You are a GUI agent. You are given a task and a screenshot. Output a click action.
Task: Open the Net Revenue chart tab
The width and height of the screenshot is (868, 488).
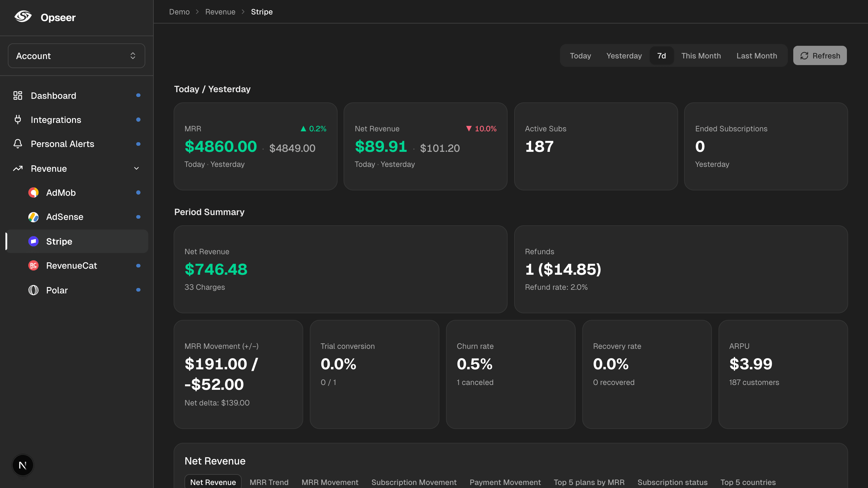213,482
